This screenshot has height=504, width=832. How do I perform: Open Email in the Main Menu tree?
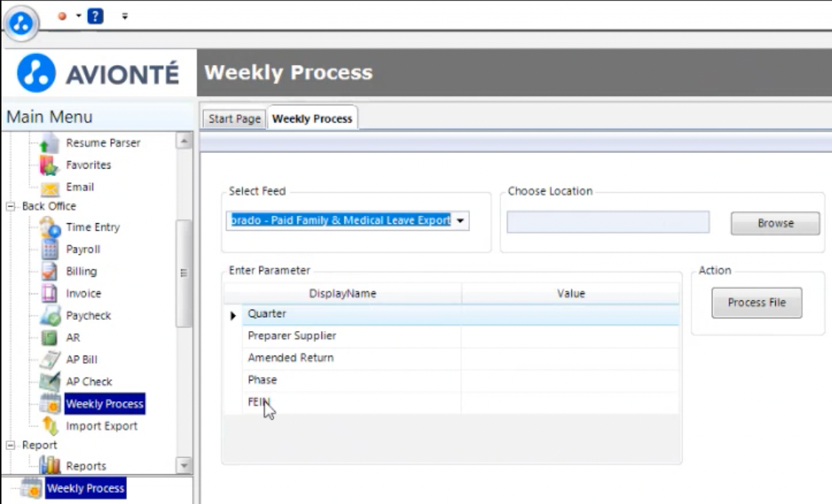tap(80, 187)
